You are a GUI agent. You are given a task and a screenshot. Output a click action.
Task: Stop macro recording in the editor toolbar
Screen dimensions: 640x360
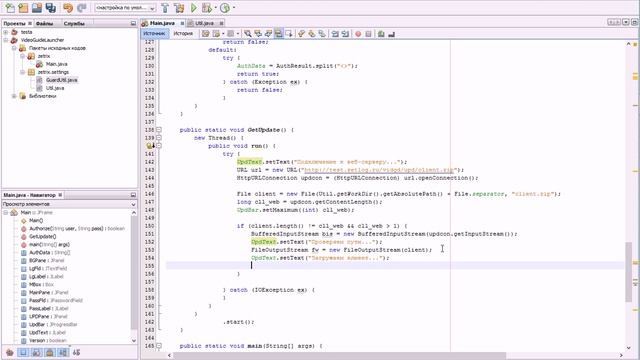tap(368, 34)
